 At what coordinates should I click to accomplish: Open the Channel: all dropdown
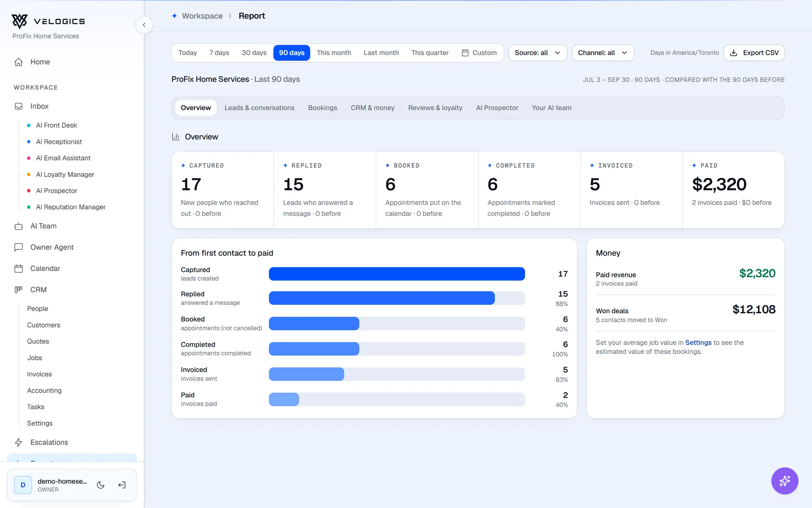pos(603,53)
